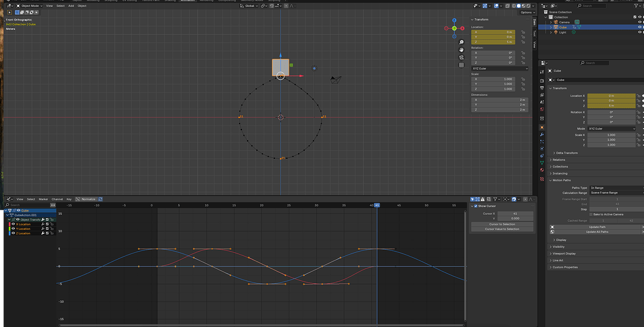Image resolution: width=644 pixels, height=327 pixels.
Task: Lock Scale Z in viewport Transform panel
Action: pyautogui.click(x=523, y=89)
